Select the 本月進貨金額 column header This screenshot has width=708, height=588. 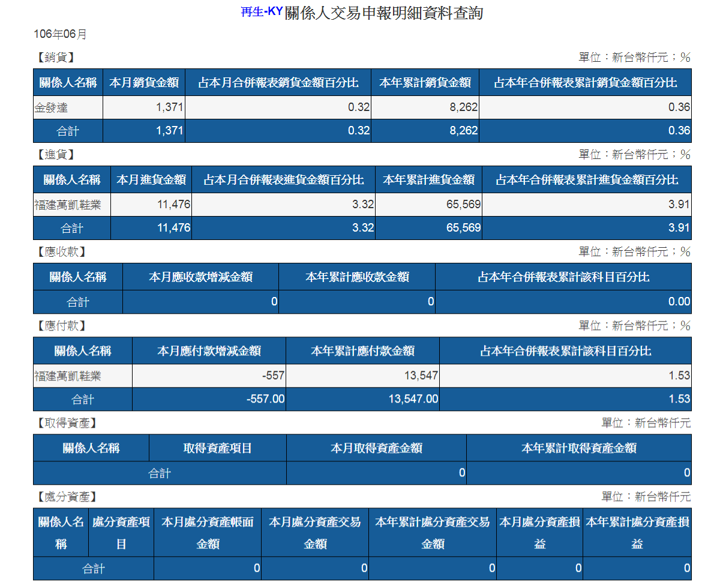[x=151, y=180]
